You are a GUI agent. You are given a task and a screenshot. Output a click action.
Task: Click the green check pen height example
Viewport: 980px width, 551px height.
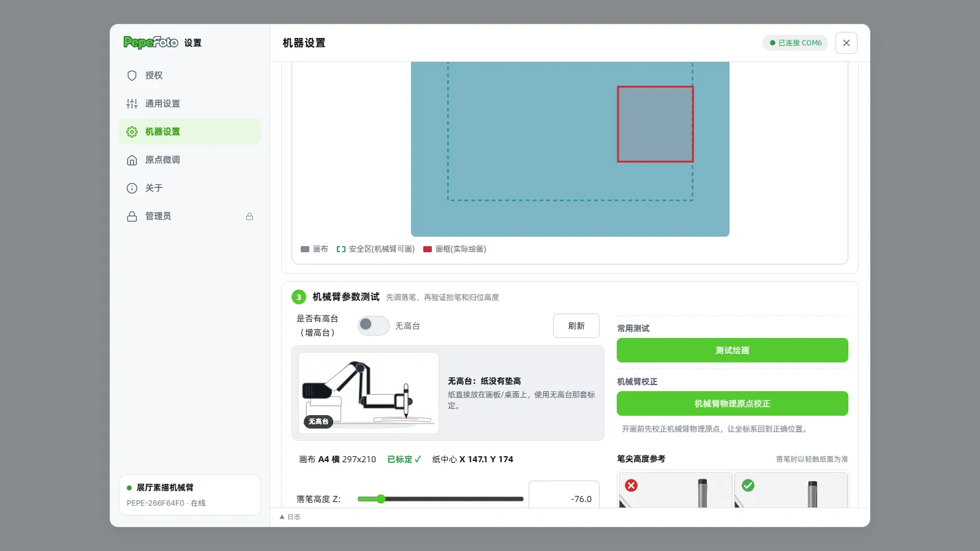point(791,490)
